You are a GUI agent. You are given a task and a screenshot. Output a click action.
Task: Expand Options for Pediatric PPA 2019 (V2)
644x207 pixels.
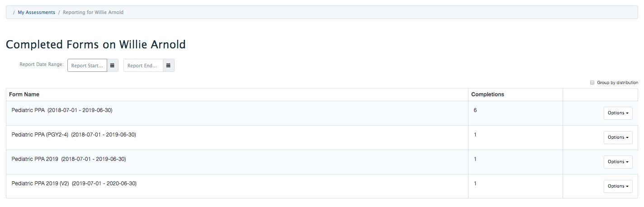pyautogui.click(x=618, y=186)
